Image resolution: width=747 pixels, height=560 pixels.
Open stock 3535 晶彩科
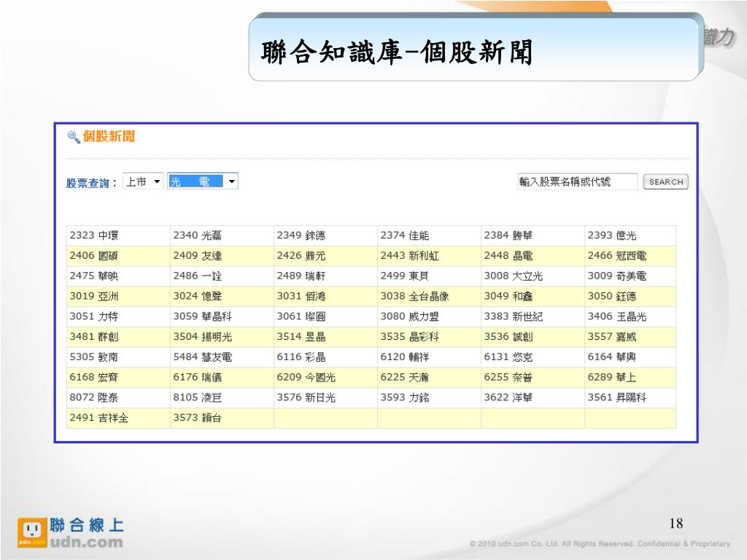pyautogui.click(x=410, y=337)
